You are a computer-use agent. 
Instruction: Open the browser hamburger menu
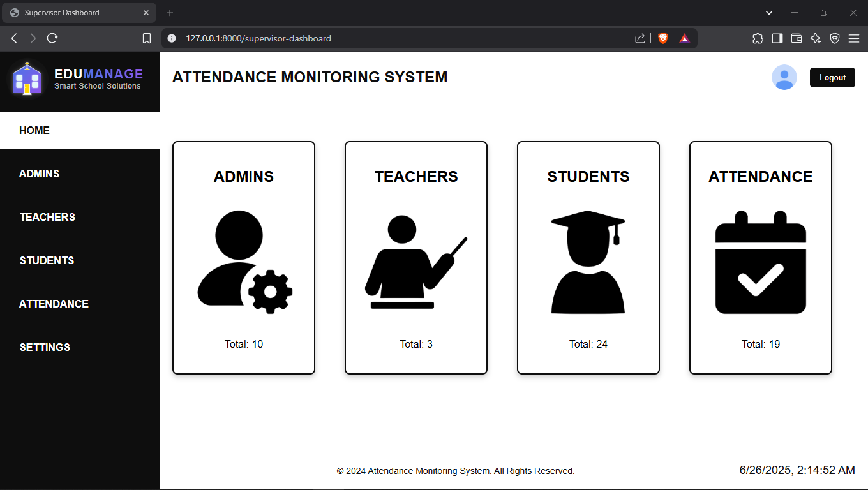[x=854, y=38]
